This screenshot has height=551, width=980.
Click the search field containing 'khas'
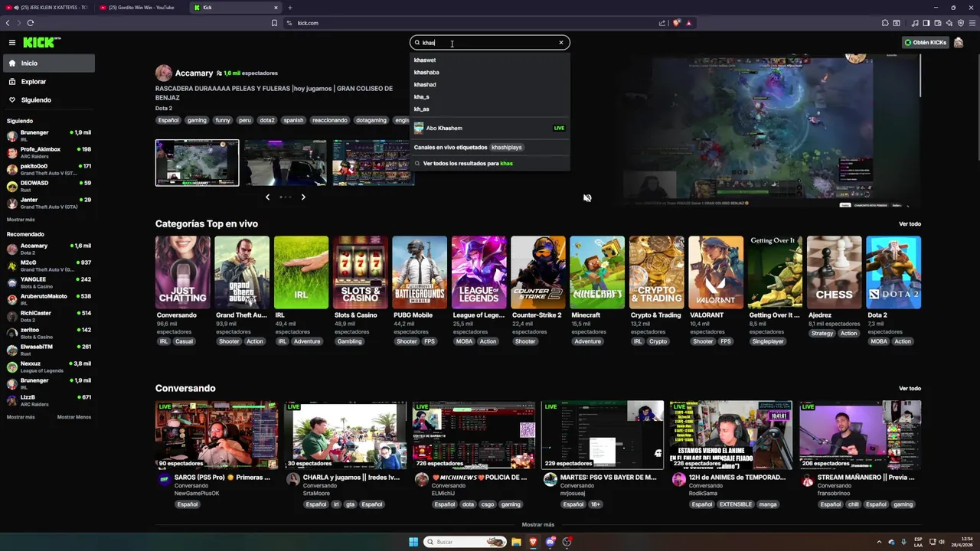click(x=490, y=43)
